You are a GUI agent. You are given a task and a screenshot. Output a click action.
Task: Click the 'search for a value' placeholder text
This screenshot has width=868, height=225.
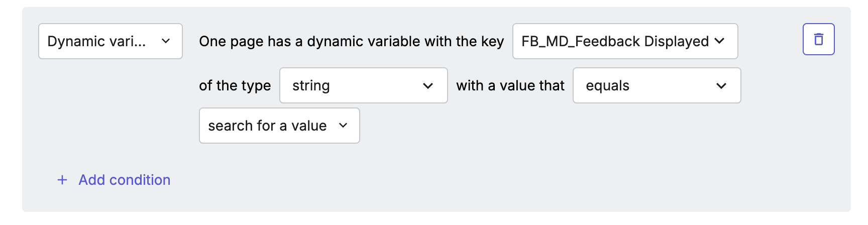point(267,126)
